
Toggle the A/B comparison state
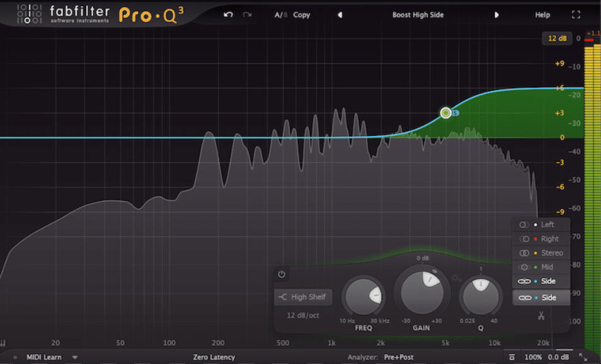coord(281,15)
